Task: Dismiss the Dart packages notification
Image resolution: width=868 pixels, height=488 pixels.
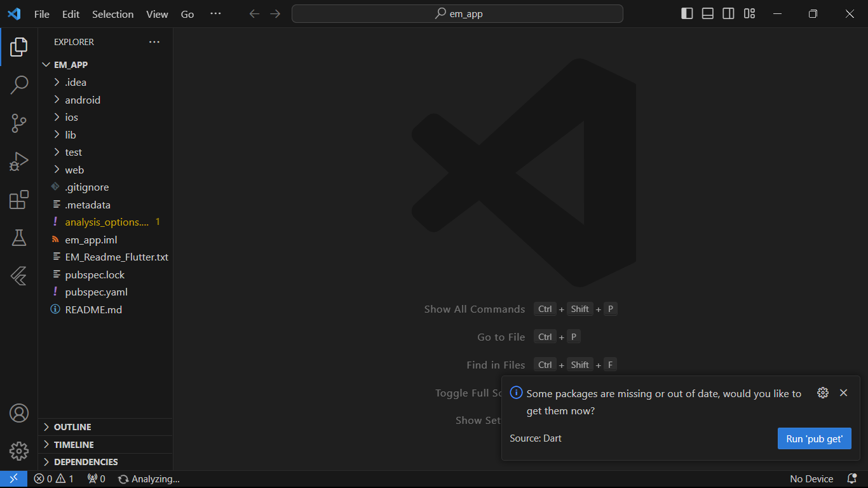Action: coord(844,393)
